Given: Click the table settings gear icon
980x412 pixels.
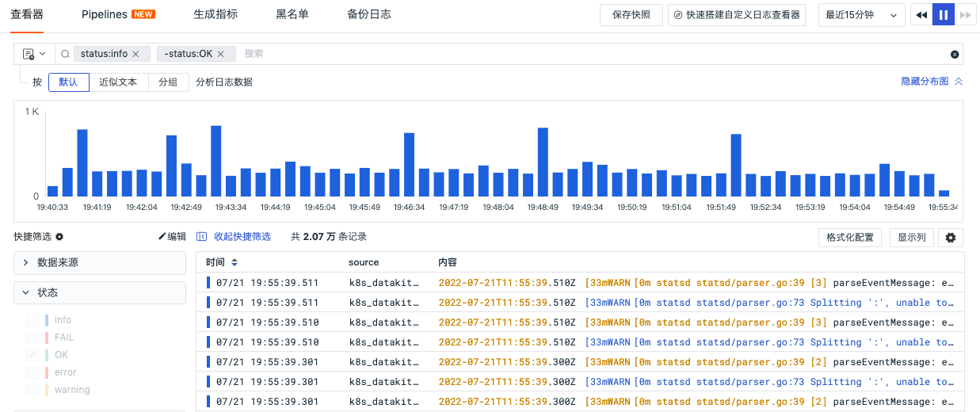Looking at the screenshot, I should [x=951, y=238].
